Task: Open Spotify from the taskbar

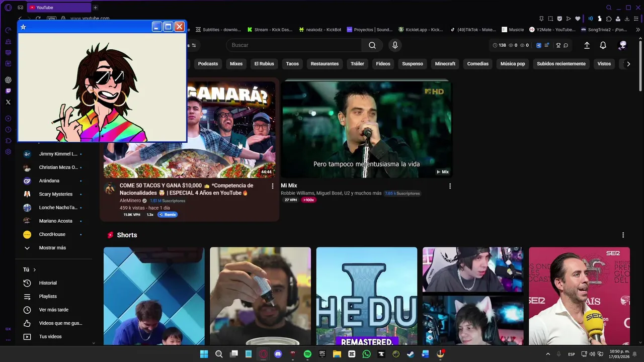Action: click(307, 354)
